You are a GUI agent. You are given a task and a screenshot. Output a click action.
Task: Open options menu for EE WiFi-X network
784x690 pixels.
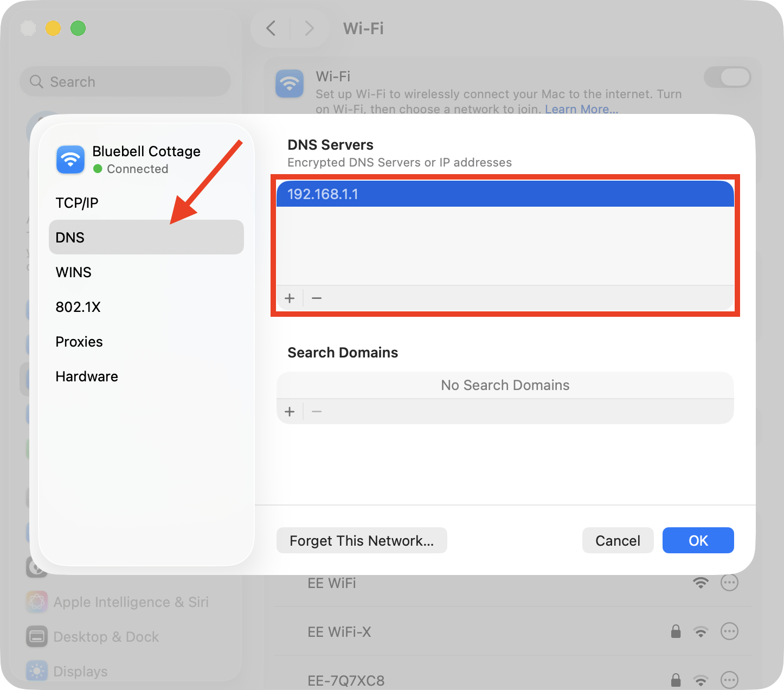(x=729, y=631)
